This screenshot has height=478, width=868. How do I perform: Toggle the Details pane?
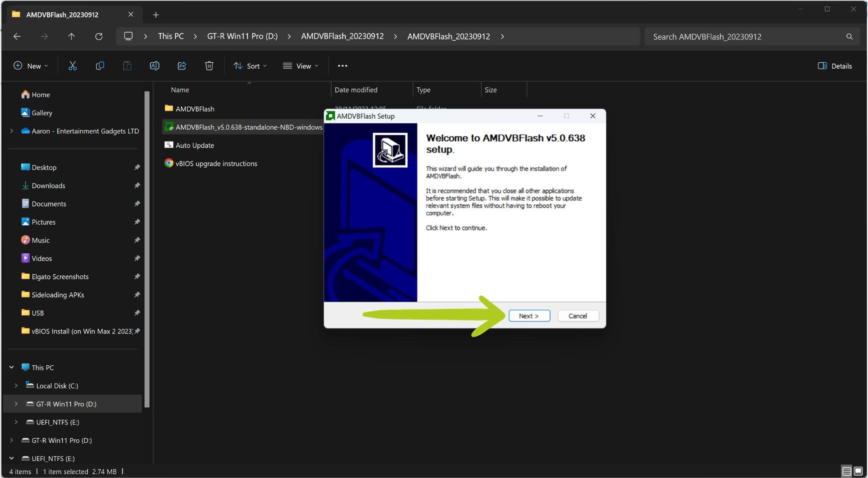click(x=835, y=66)
